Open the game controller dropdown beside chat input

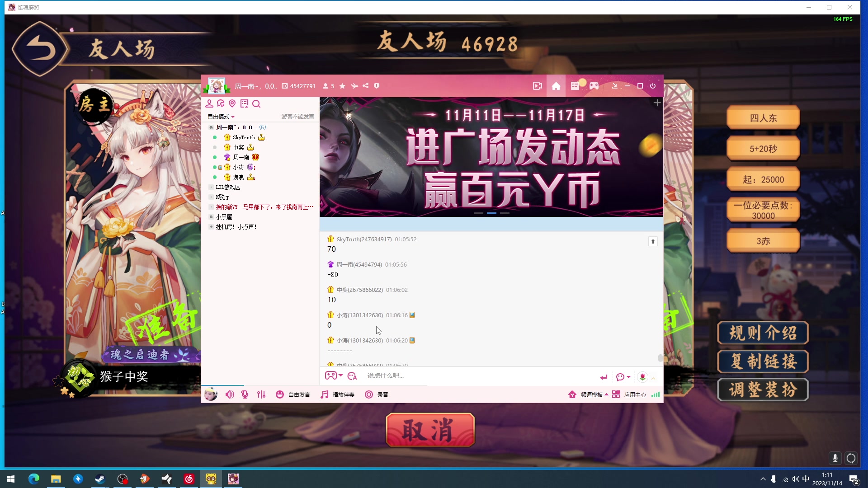(334, 375)
